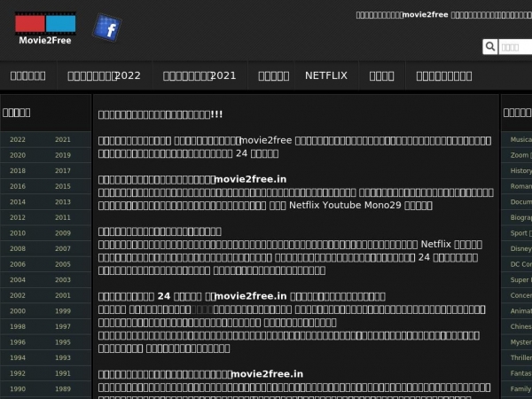532x399 pixels.
Task: Open the DC Comics category link
Action: [x=520, y=264]
